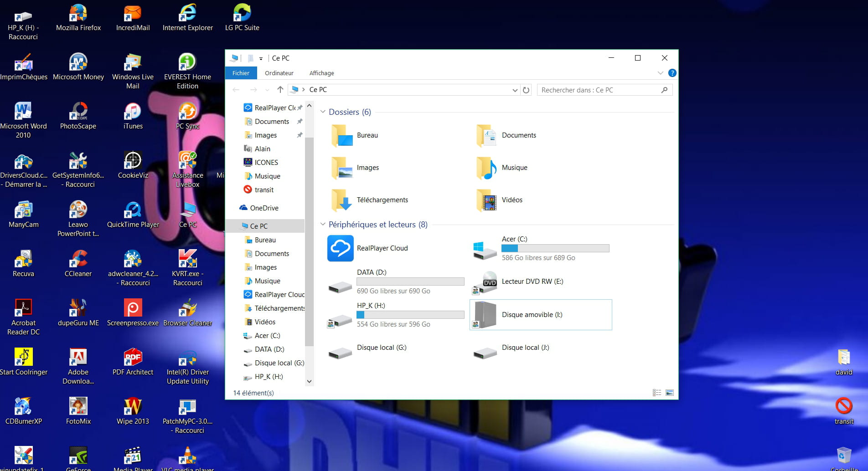Click navigation pane scroll up arrow
This screenshot has width=868, height=471.
pyautogui.click(x=309, y=106)
